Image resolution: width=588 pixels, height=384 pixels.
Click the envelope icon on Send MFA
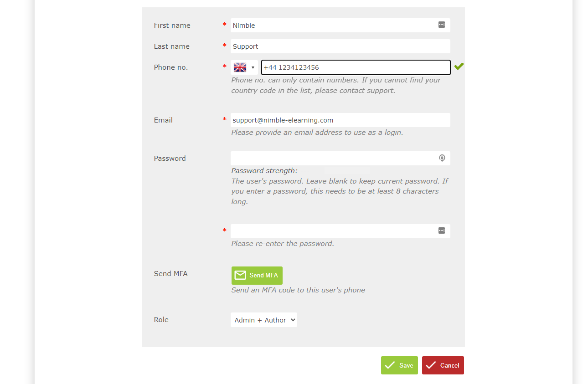tap(240, 275)
